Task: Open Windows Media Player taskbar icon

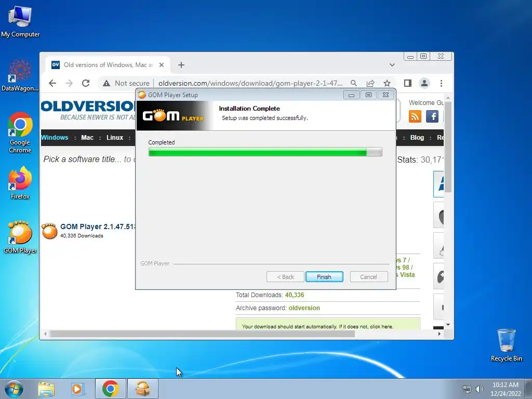Action: point(78,389)
